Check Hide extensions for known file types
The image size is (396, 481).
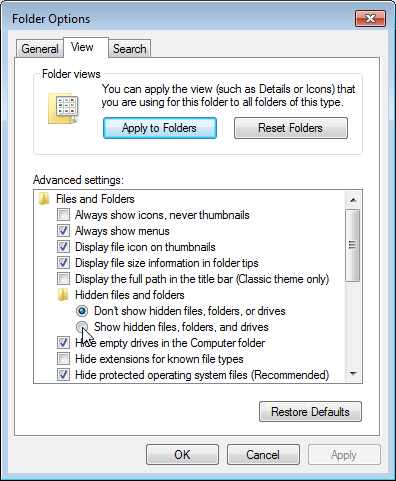click(x=63, y=359)
